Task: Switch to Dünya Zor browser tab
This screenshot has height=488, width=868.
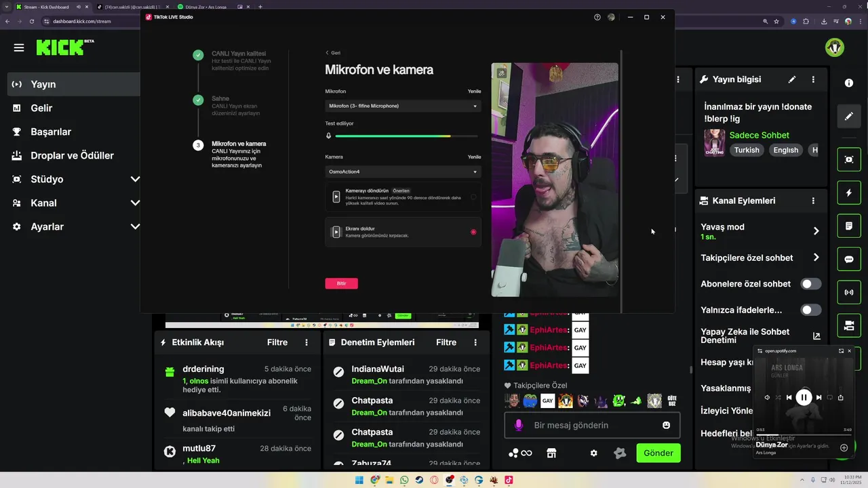Action: [209, 7]
